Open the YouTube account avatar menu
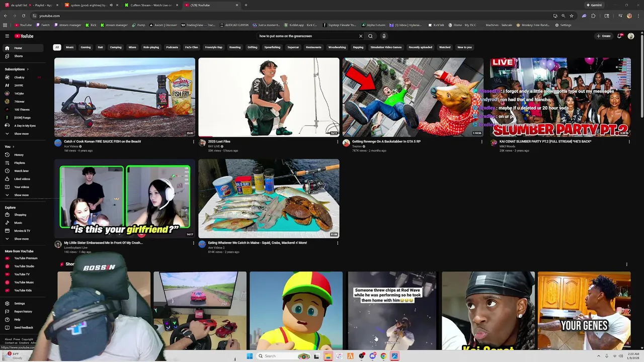This screenshot has width=644, height=362. [631, 36]
